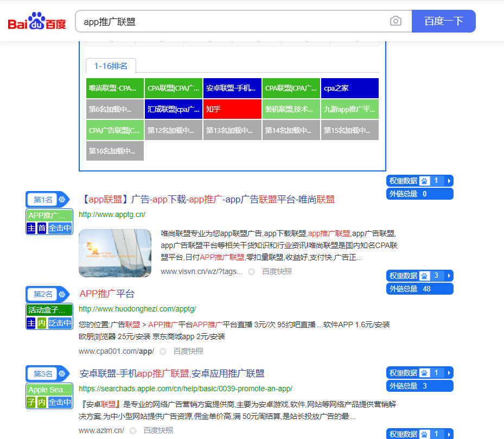
Task: Click the 第1名 rank badge
Action: tap(43, 199)
